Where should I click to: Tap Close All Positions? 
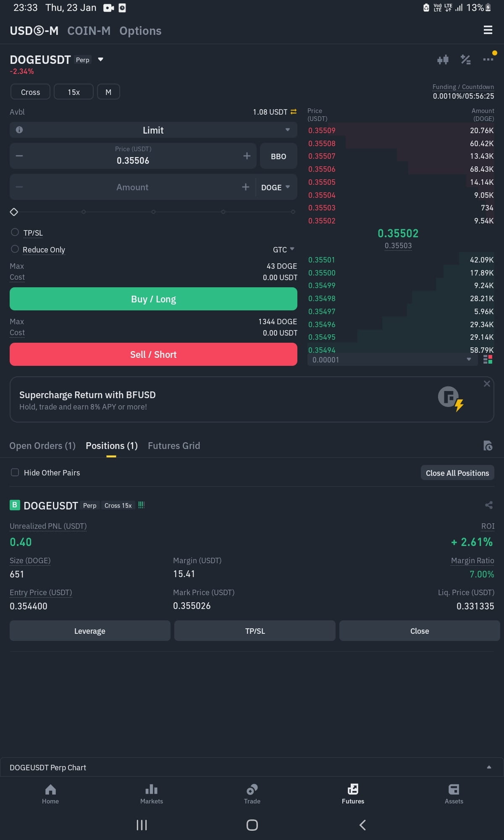pyautogui.click(x=457, y=473)
